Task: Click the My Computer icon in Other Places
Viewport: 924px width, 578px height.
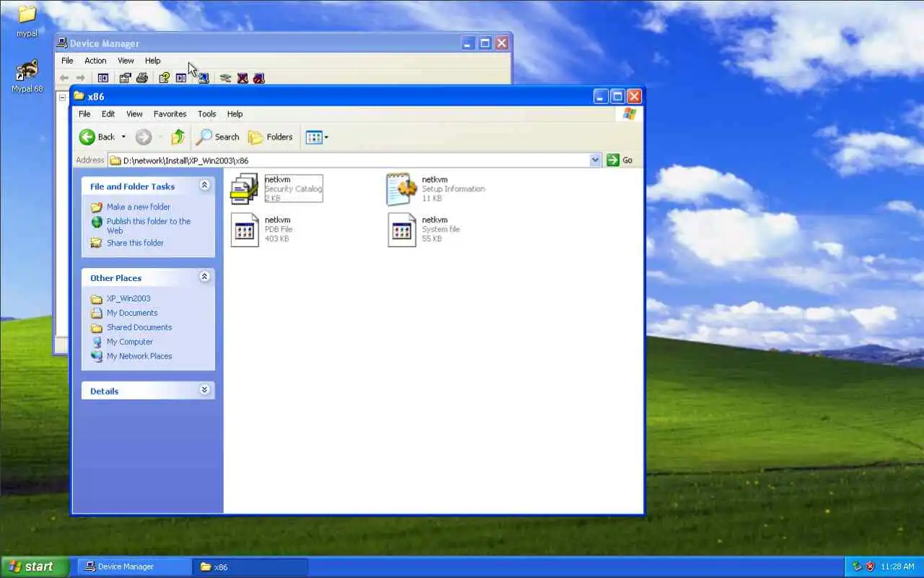Action: [97, 342]
